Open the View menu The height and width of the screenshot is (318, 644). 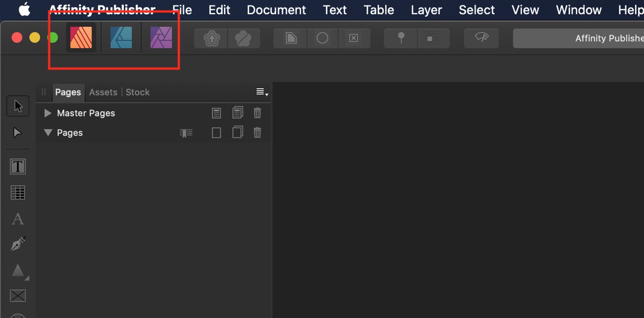[525, 10]
